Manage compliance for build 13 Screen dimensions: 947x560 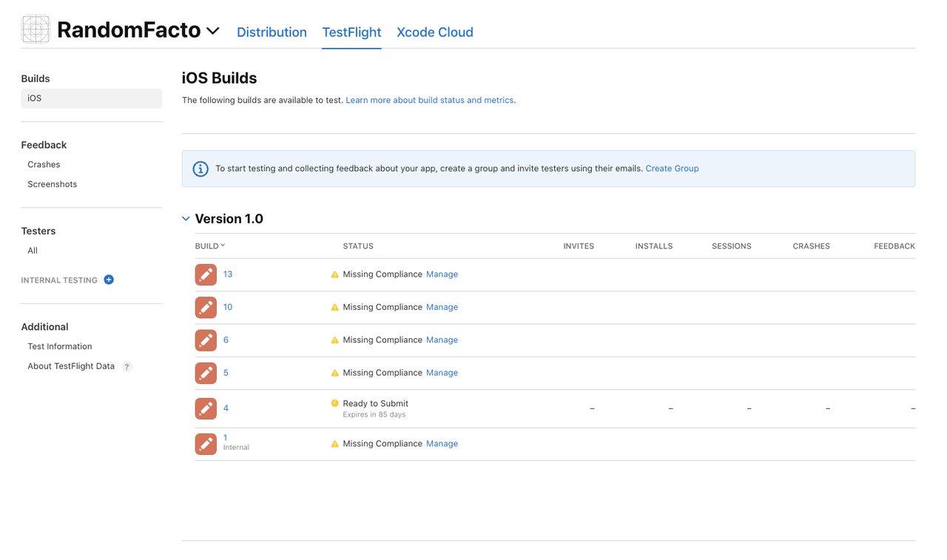(442, 274)
